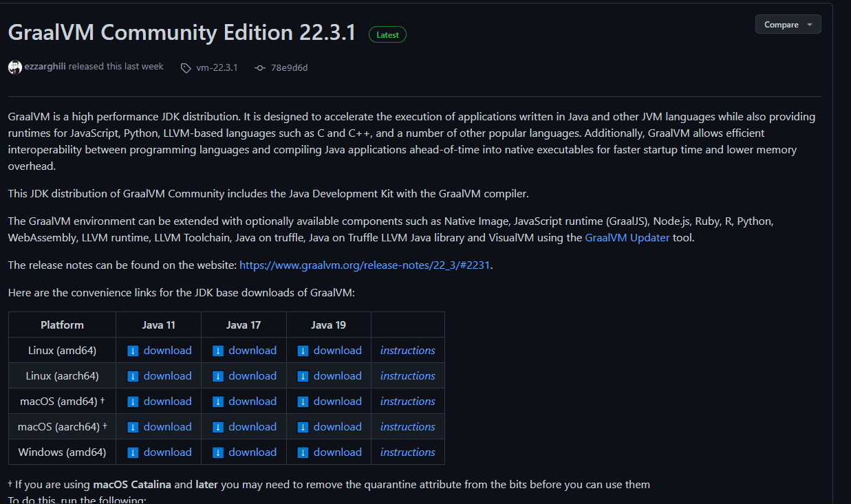Click download icon for macOS (aarch64) Java 19
The width and height of the screenshot is (851, 504).
pos(303,427)
